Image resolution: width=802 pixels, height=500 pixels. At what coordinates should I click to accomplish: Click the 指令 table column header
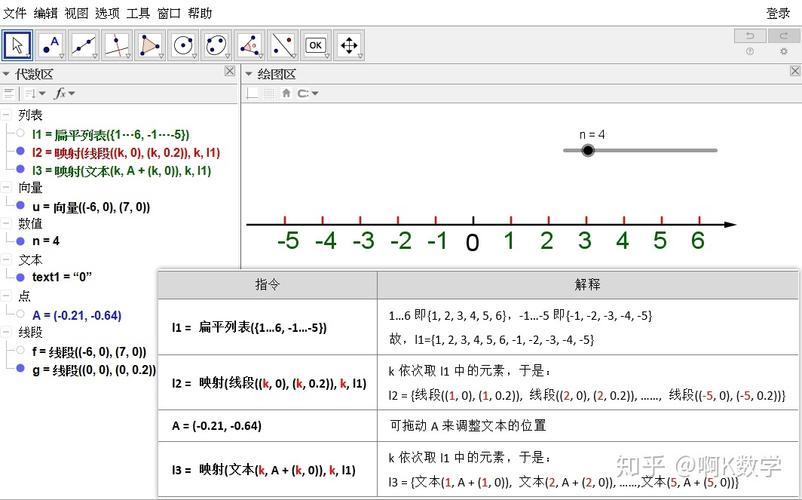tap(268, 285)
